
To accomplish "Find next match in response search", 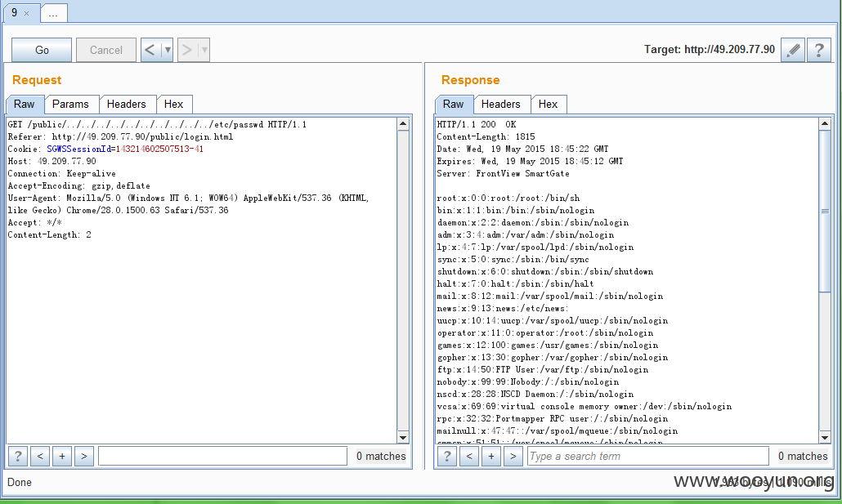I will pyautogui.click(x=513, y=457).
